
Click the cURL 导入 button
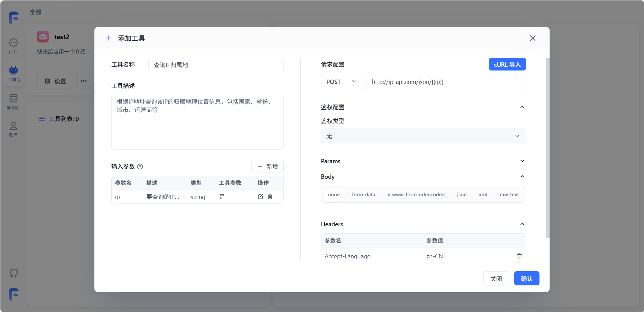507,64
